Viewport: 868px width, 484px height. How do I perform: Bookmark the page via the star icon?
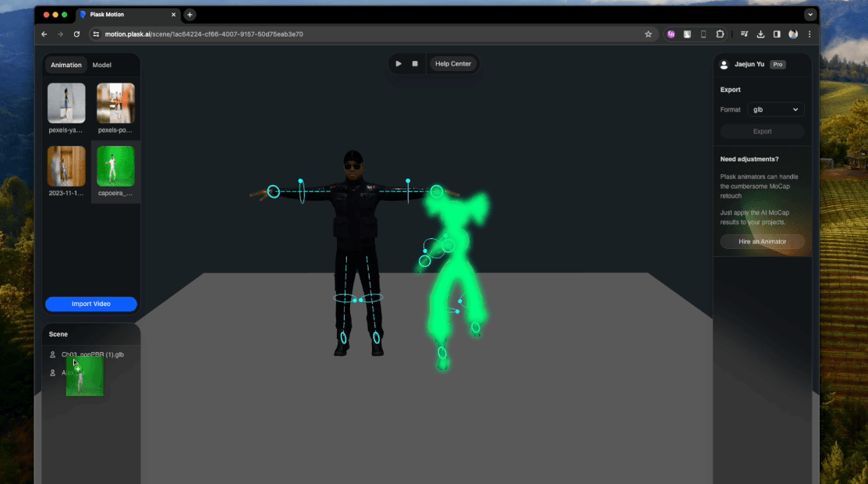tap(648, 34)
